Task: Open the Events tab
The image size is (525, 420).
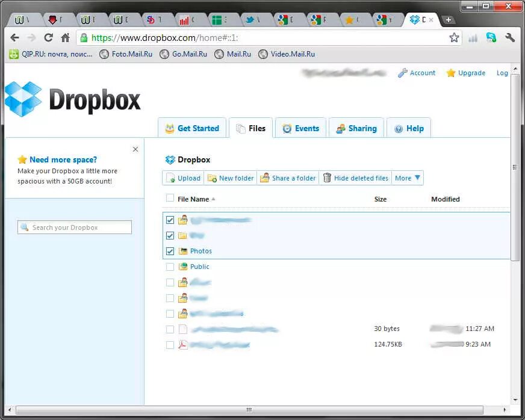Action: pos(300,128)
